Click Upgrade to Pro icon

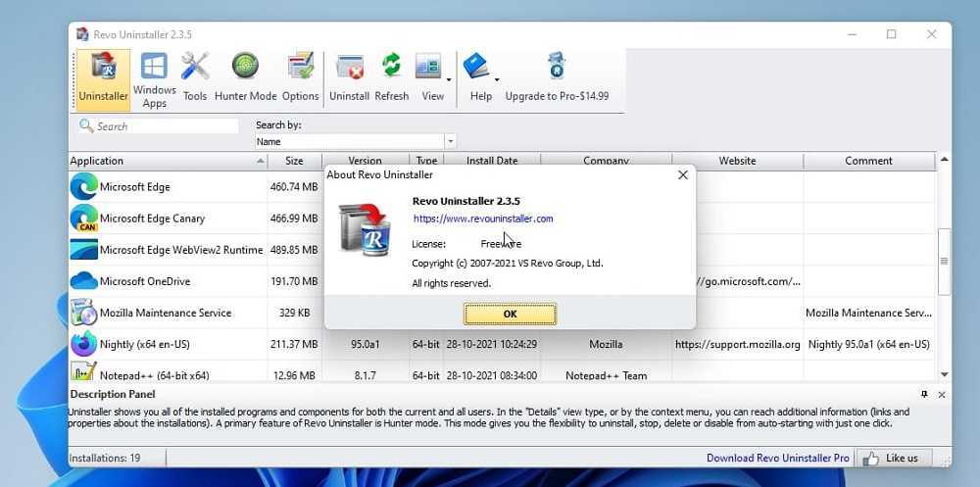pyautogui.click(x=557, y=78)
